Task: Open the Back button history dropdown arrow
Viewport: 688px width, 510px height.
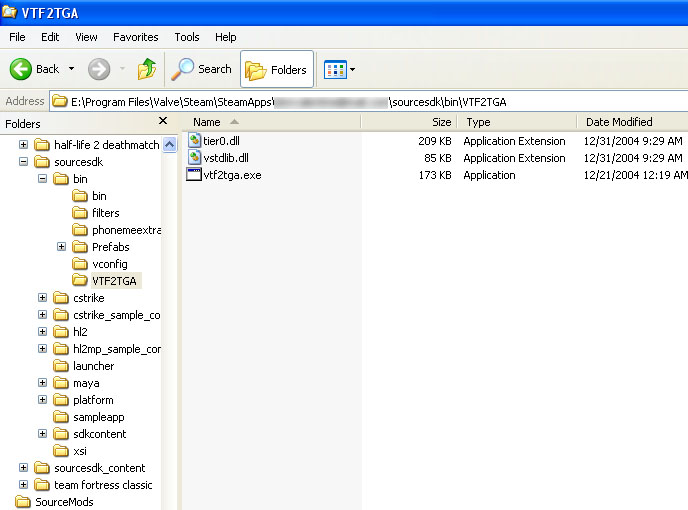Action: coord(71,69)
